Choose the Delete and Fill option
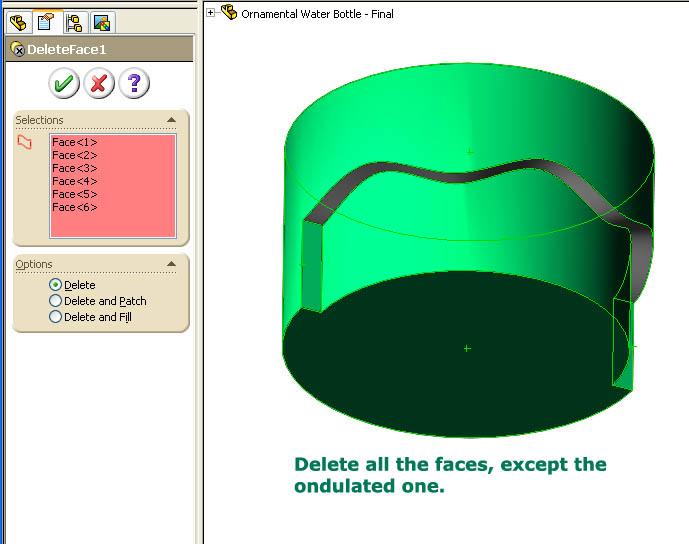Viewport: 689px width, 544px height. click(55, 317)
